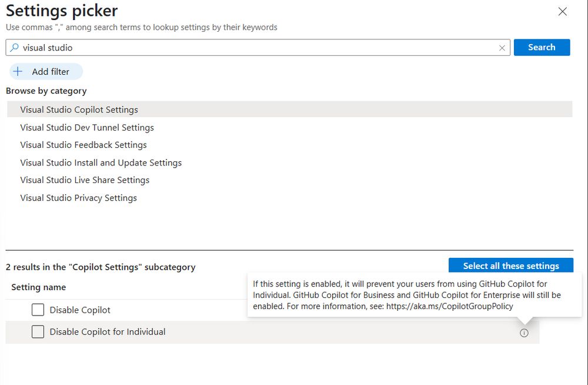The width and height of the screenshot is (588, 385).
Task: Click the plus icon in Add filter
Action: coord(18,71)
